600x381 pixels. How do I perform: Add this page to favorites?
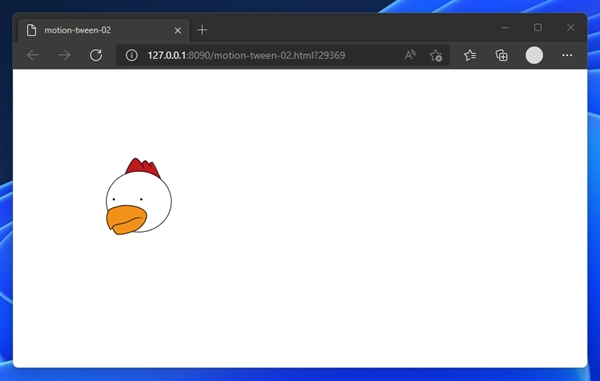pyautogui.click(x=436, y=55)
